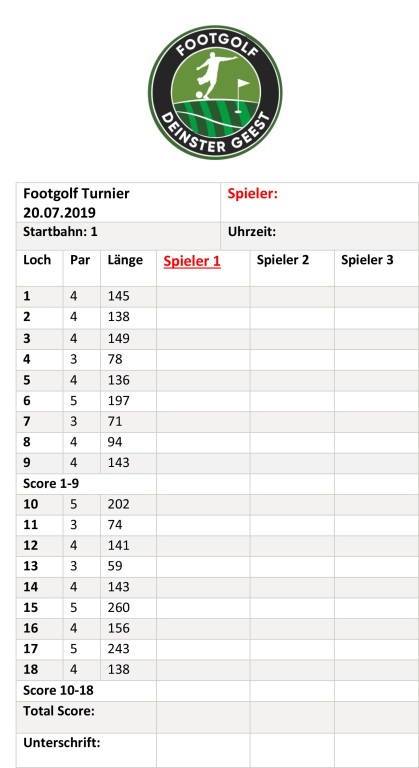This screenshot has height=768, width=419.
Task: Click the Total Score cell for Spieler 1
Action: click(203, 717)
